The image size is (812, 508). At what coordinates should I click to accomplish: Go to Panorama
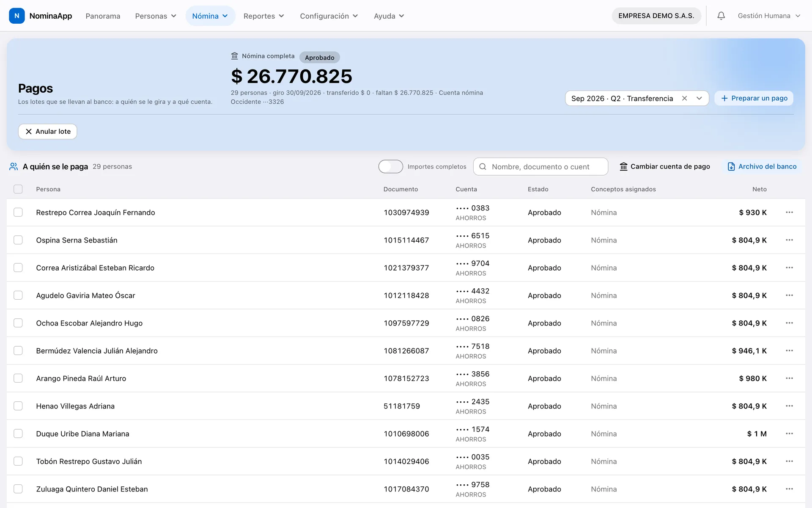coord(103,16)
